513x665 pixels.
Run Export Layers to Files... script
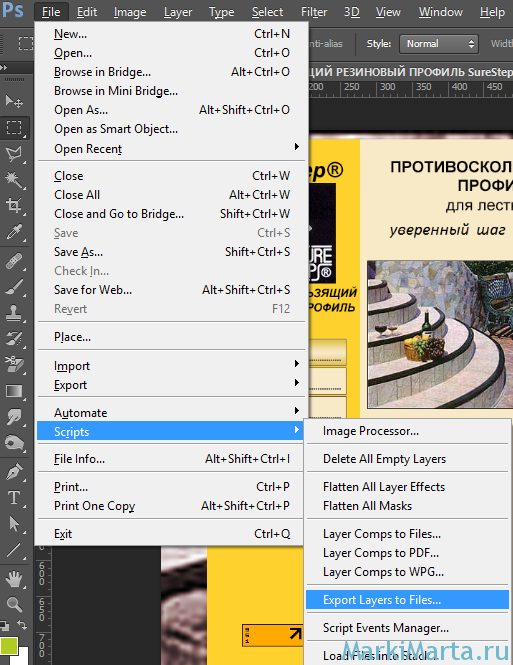[x=407, y=600]
